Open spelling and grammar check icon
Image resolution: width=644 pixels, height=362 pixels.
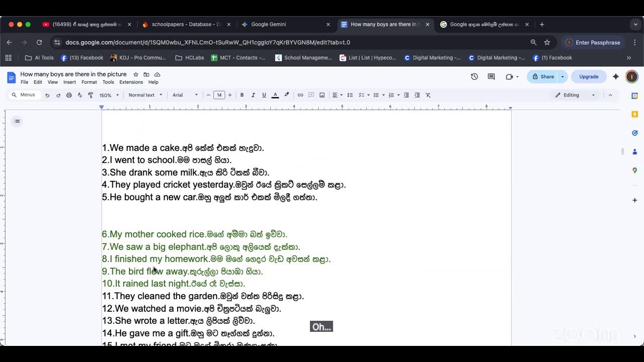click(x=79, y=95)
